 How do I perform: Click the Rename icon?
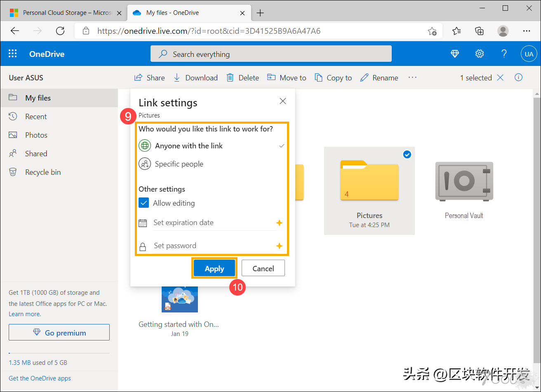coord(379,77)
